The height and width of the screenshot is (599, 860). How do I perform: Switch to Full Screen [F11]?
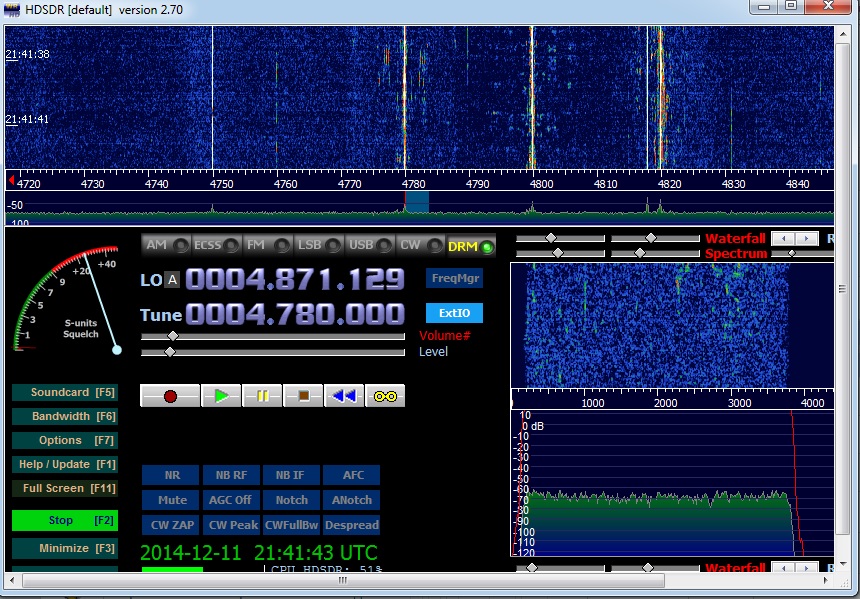pyautogui.click(x=65, y=488)
